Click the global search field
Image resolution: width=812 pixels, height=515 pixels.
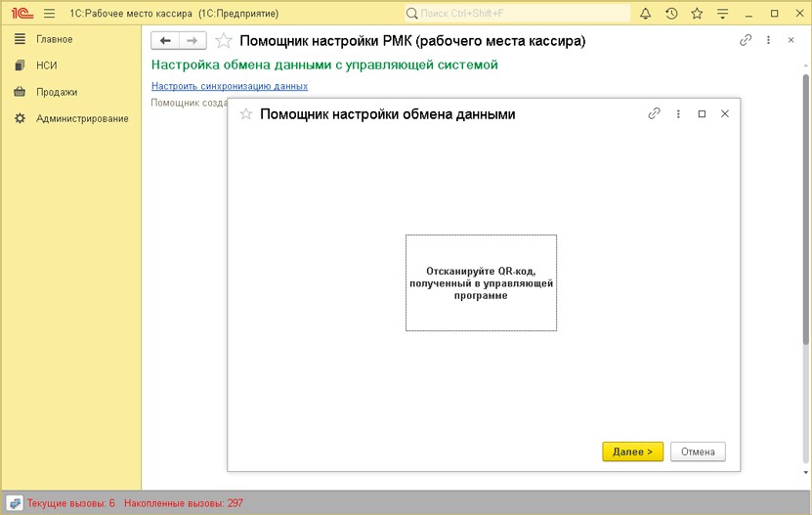point(517,14)
